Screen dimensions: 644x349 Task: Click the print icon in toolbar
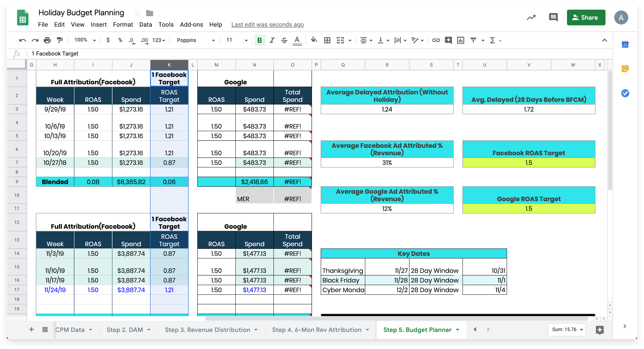(47, 40)
